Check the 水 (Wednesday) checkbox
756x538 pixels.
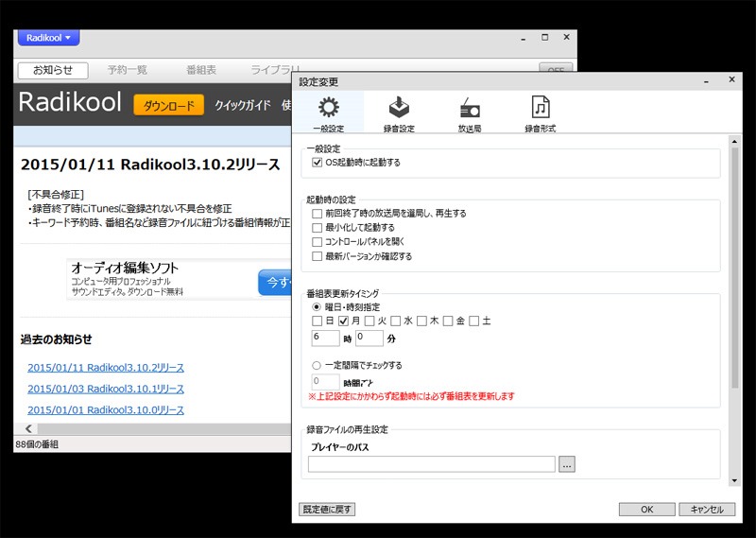[x=396, y=321]
